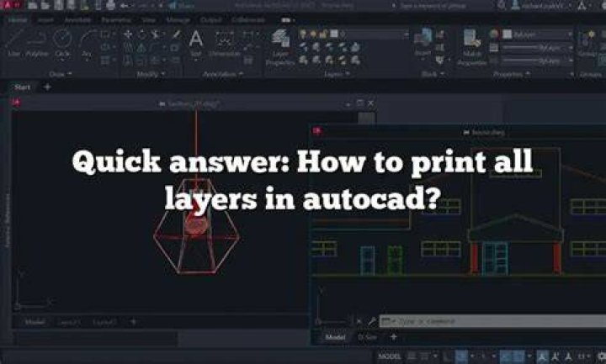Select the Dimension tool

coord(225,44)
